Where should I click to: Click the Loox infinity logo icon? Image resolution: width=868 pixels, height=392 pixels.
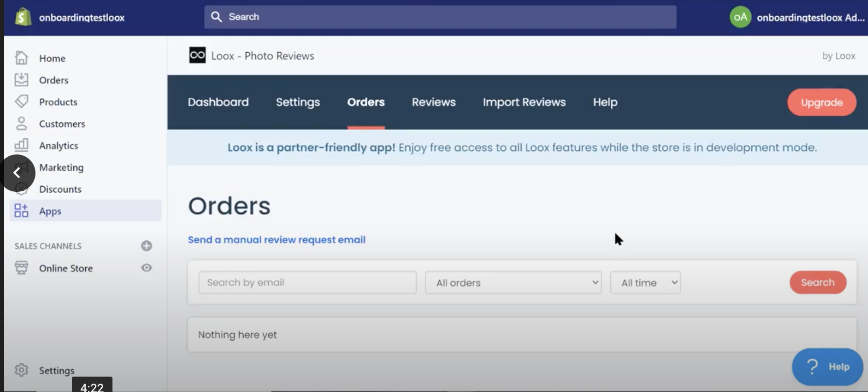pos(197,56)
